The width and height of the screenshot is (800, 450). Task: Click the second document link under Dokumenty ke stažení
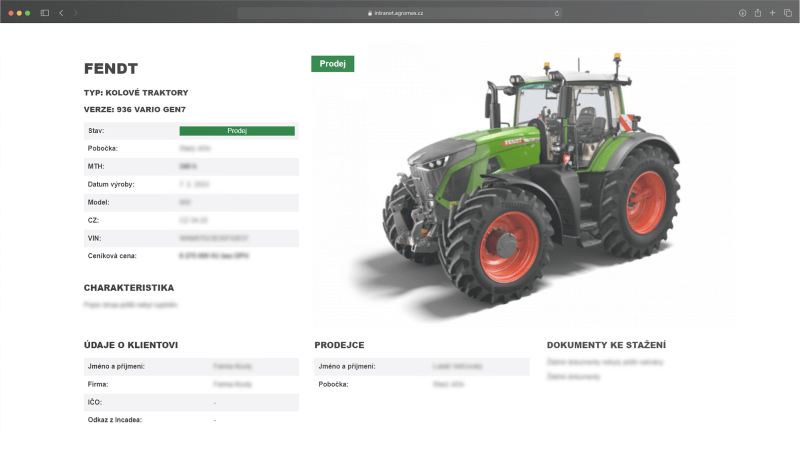point(574,377)
